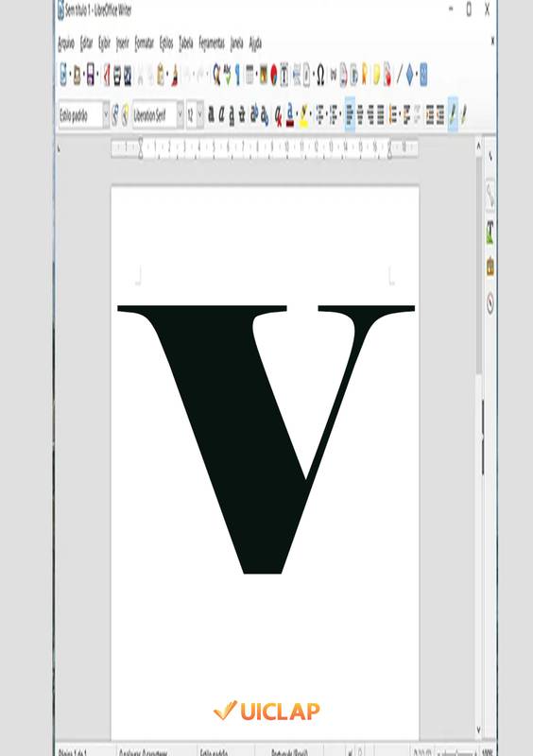Open the Tabela menu
Screen dimensions: 533x756
tap(186, 43)
